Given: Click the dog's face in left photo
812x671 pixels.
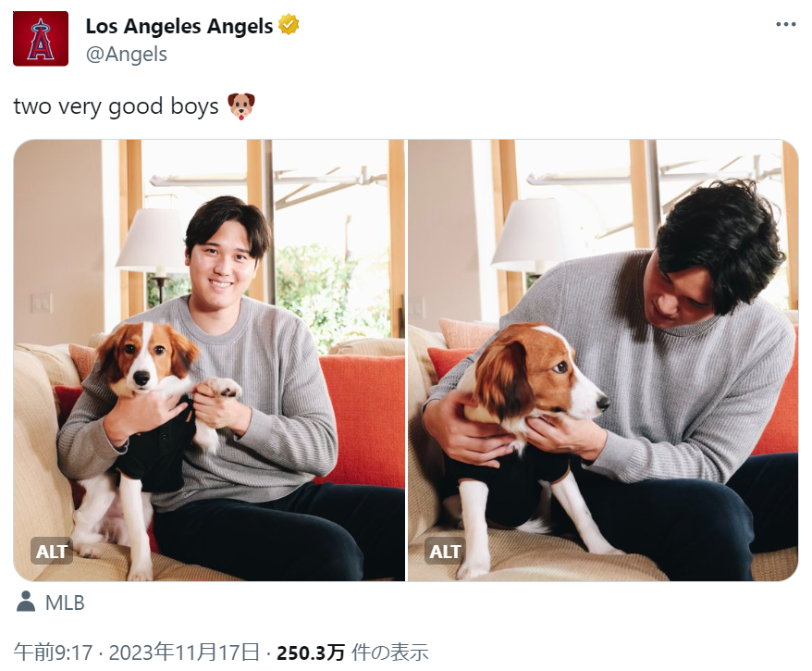Looking at the screenshot, I should pos(144,360).
